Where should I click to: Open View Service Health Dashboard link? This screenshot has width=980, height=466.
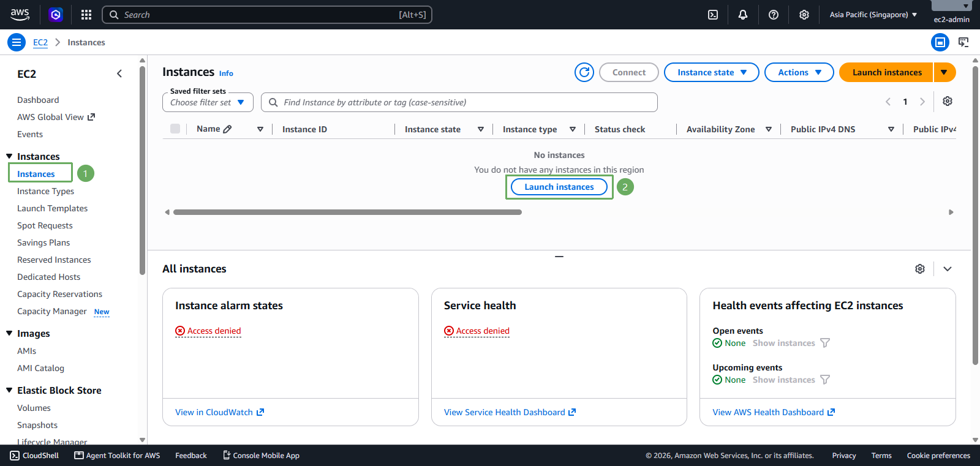[510, 412]
